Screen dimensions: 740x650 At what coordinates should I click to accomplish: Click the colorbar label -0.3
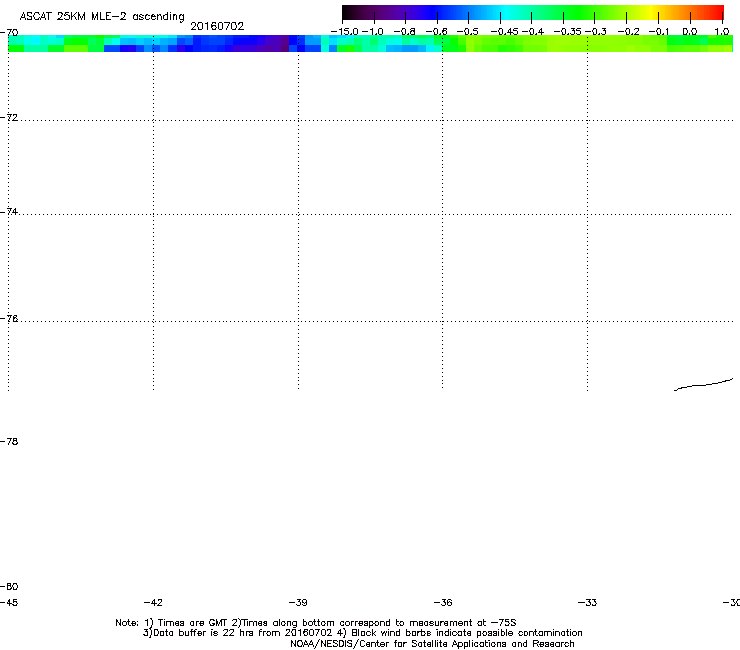[596, 32]
